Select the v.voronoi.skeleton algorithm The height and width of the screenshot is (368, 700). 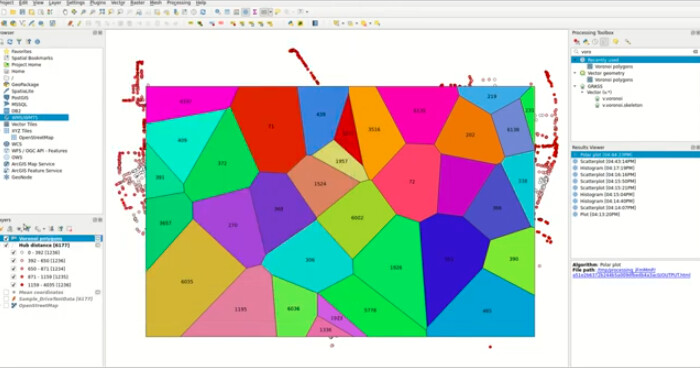622,105
